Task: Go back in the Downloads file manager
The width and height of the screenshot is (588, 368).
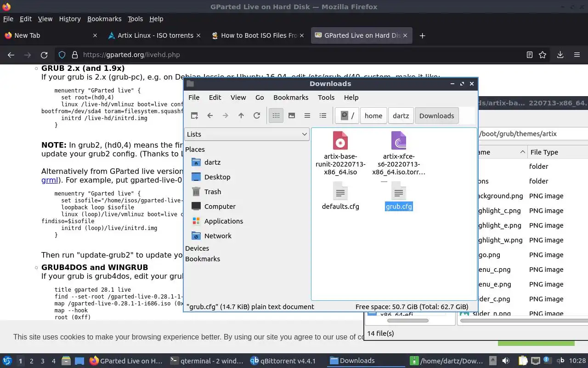Action: [x=210, y=115]
